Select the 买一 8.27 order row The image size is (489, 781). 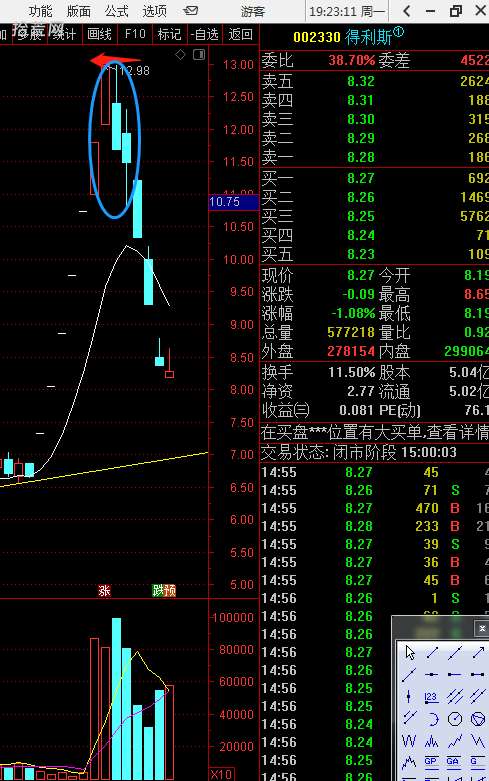click(x=374, y=178)
